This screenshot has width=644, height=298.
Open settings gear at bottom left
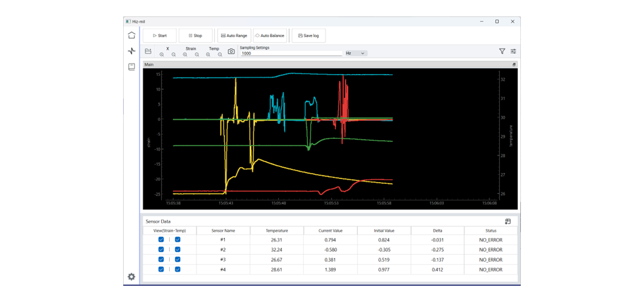point(132,277)
